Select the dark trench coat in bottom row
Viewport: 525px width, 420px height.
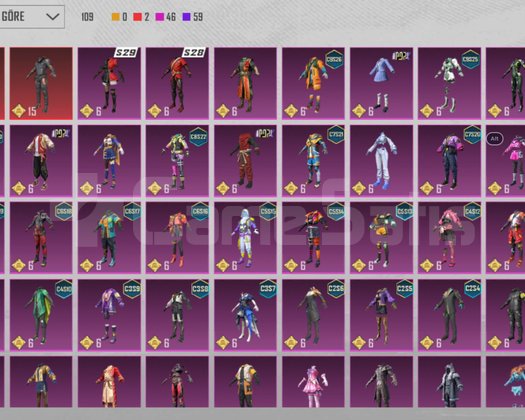pos(381,382)
